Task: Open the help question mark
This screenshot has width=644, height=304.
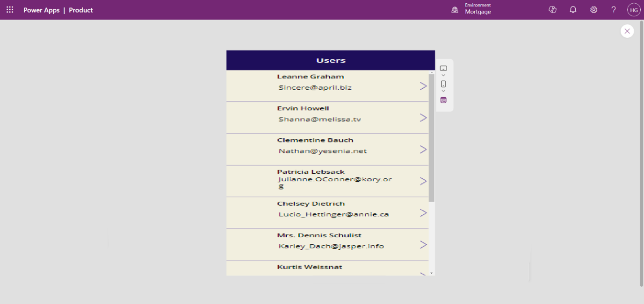Action: pos(614,10)
